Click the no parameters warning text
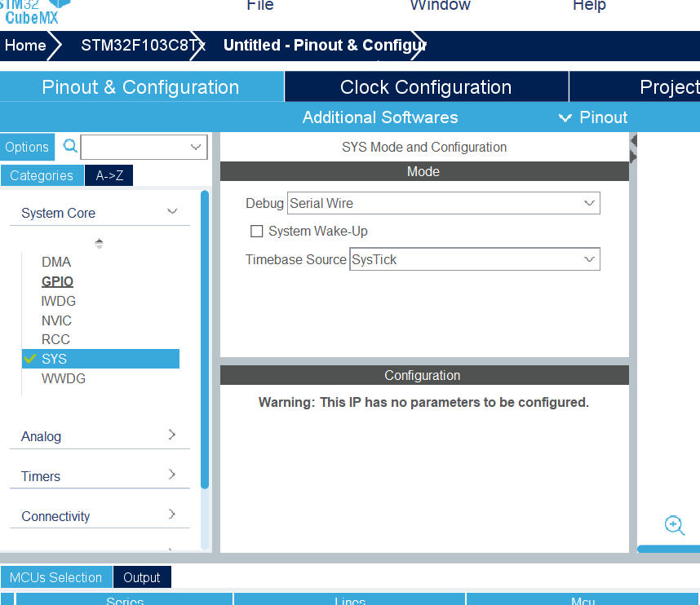Viewport: 700px width, 605px height. (423, 402)
